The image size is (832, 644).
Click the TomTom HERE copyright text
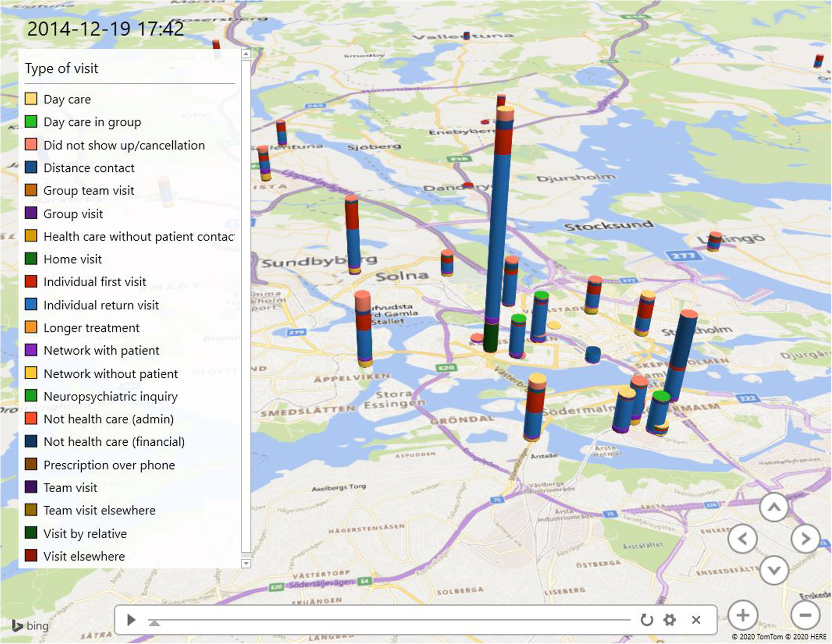[779, 637]
